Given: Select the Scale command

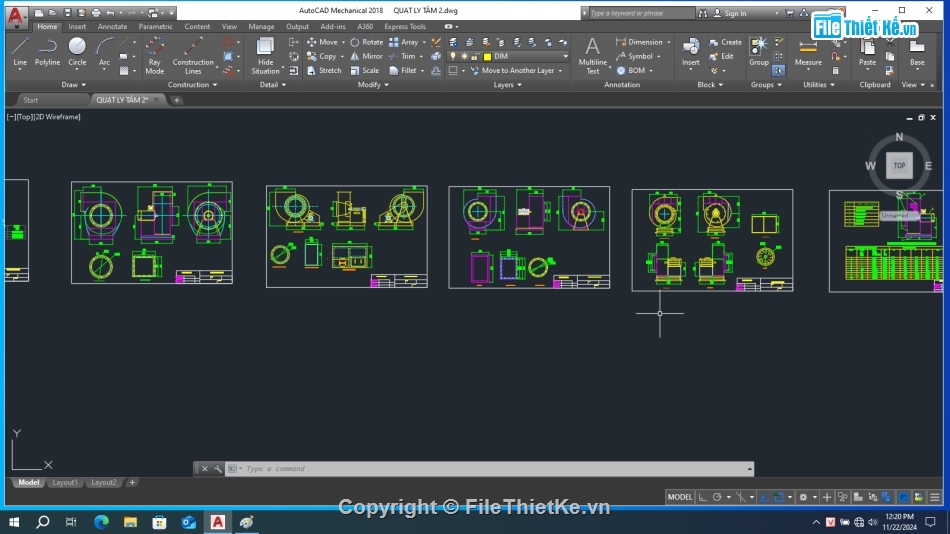Looking at the screenshot, I should tap(365, 70).
